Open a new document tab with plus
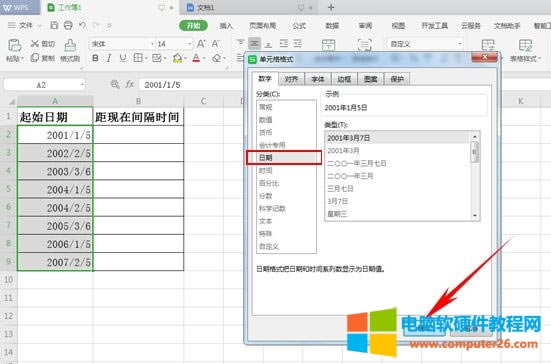 pos(331,7)
